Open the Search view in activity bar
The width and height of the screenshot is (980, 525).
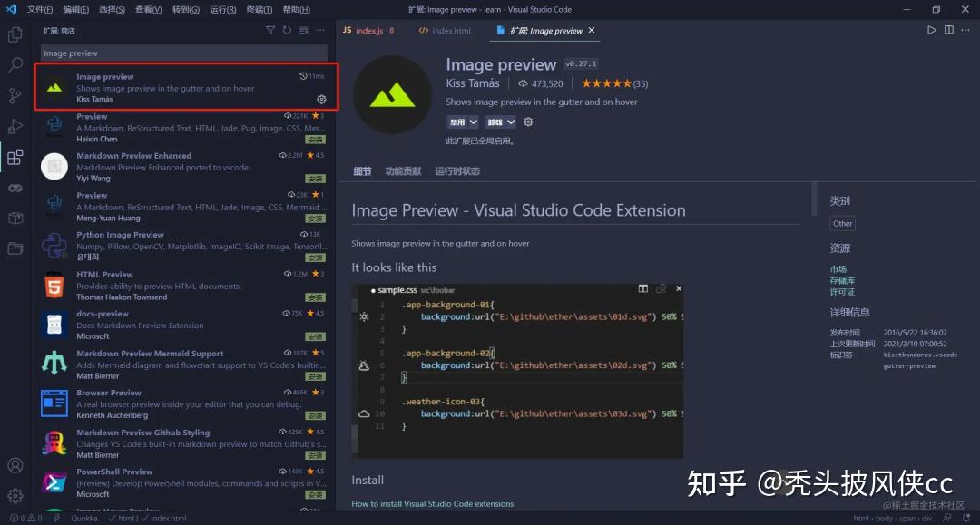click(x=15, y=65)
